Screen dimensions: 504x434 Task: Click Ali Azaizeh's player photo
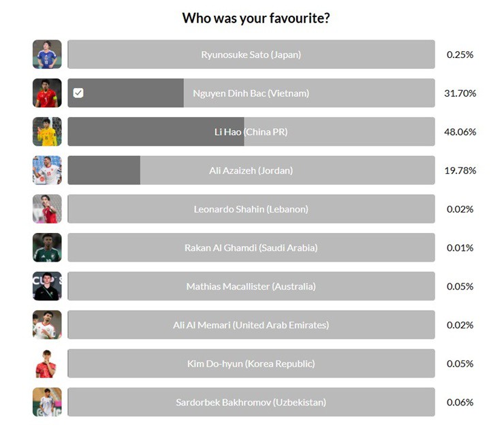pos(47,170)
